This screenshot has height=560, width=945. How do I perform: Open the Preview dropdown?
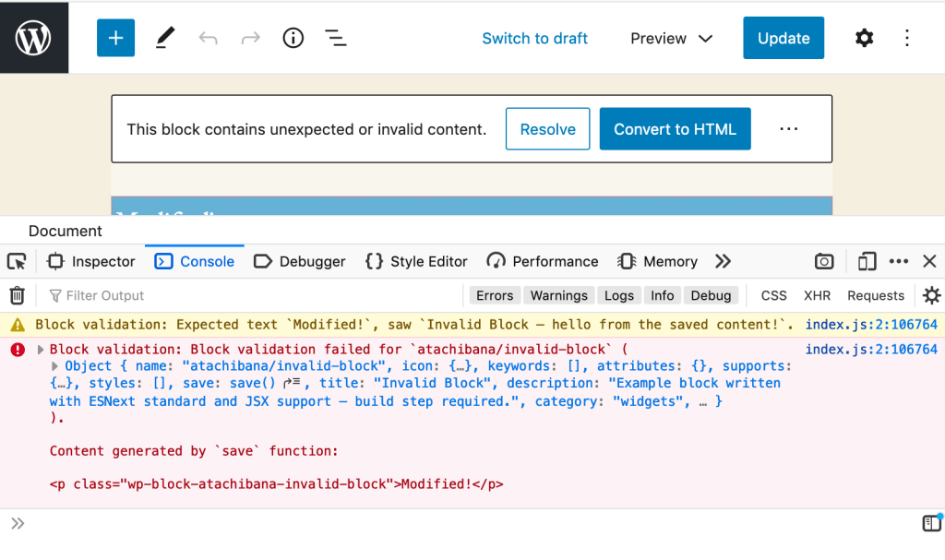pos(671,39)
